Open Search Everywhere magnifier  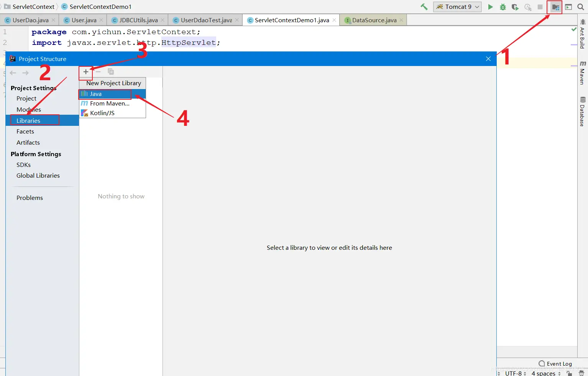tap(581, 7)
